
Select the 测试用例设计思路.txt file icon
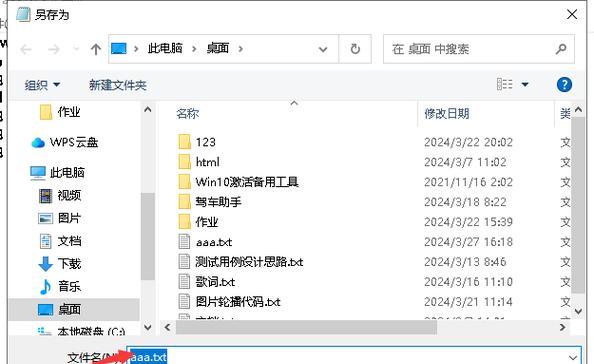[x=184, y=262]
